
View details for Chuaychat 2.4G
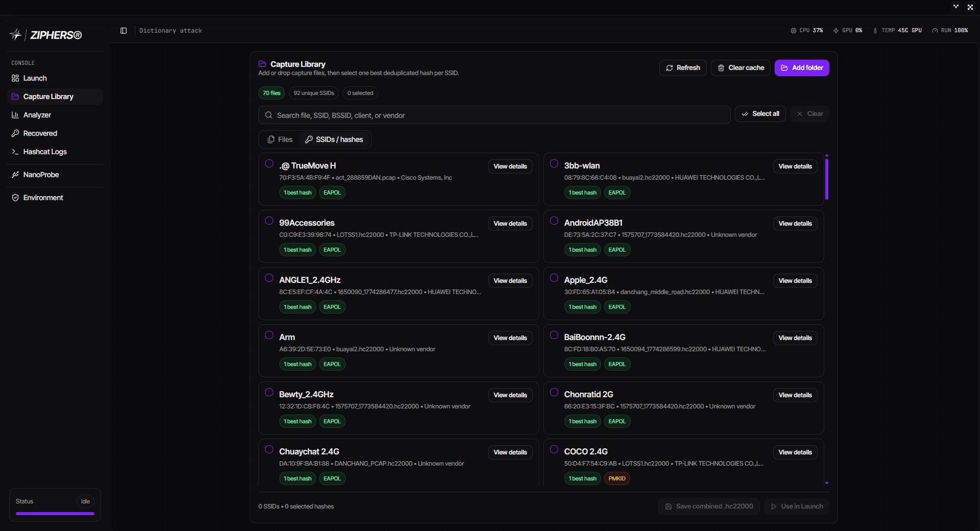click(510, 452)
